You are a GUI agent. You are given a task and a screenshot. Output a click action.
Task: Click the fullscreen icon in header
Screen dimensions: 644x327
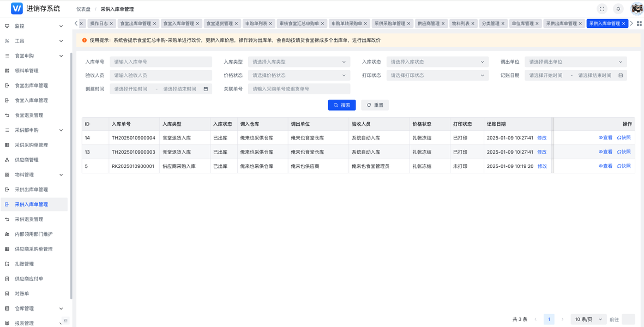pyautogui.click(x=601, y=9)
